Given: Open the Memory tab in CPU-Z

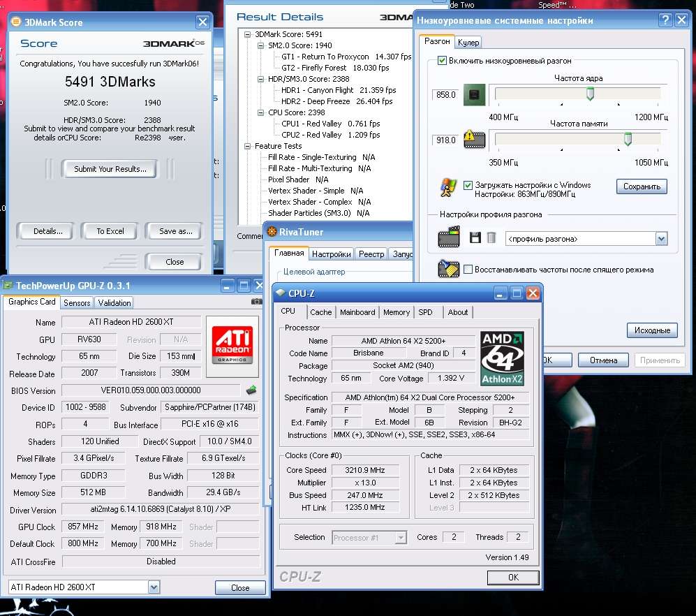Looking at the screenshot, I should pyautogui.click(x=397, y=312).
